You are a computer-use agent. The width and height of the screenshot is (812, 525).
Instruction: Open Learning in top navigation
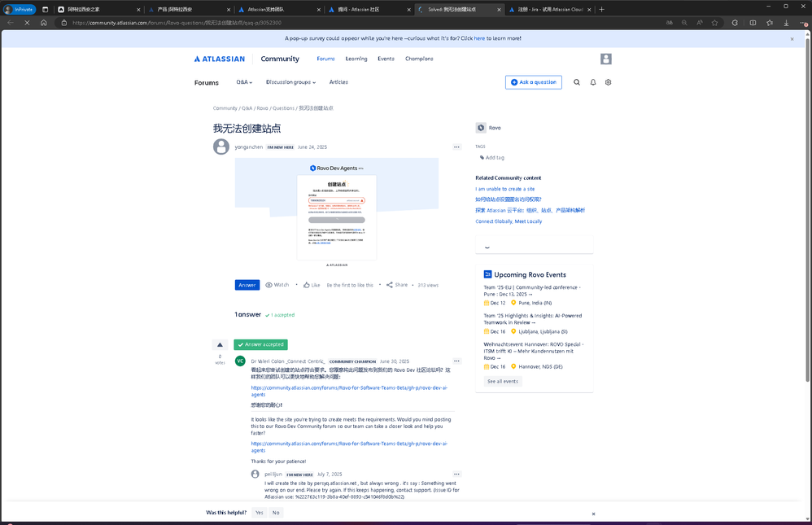point(356,59)
